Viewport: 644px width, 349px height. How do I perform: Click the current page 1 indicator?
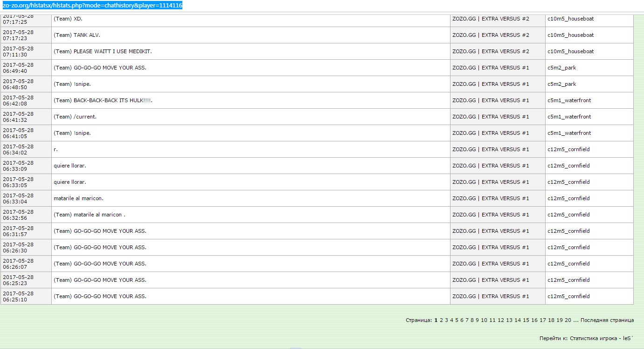tap(436, 320)
